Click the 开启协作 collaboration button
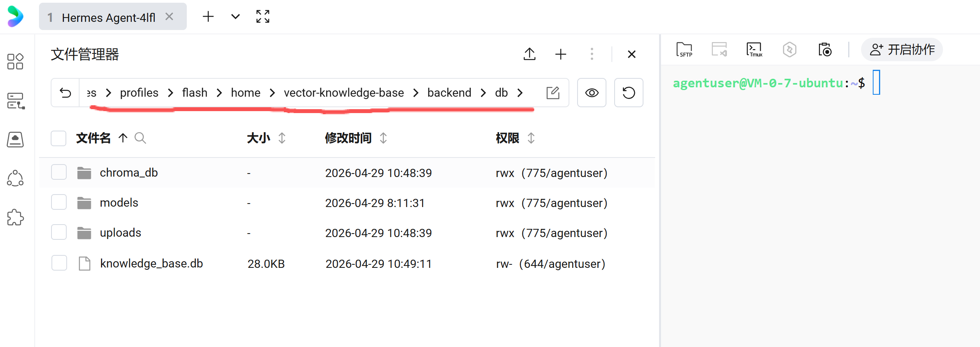980x347 pixels. pos(902,50)
